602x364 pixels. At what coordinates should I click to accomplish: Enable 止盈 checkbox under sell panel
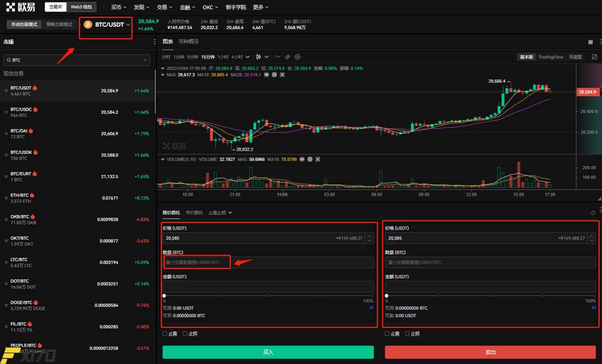tap(387, 333)
